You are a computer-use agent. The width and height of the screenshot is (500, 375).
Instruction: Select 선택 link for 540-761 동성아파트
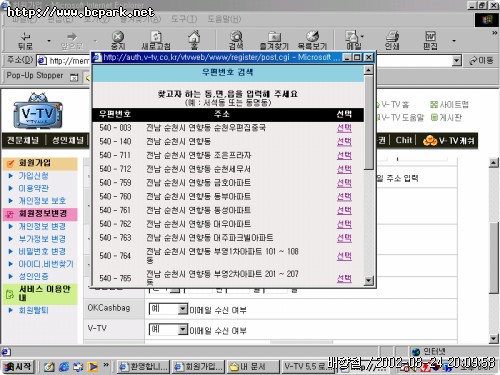pos(344,210)
